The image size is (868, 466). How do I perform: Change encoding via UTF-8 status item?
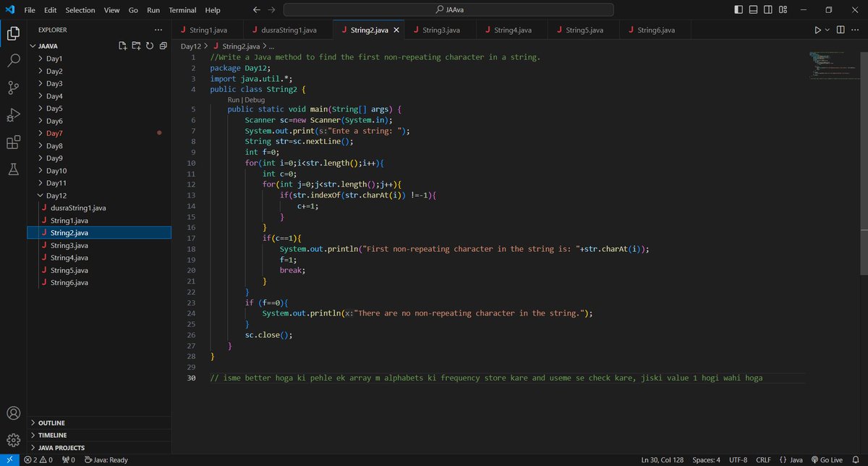point(739,459)
